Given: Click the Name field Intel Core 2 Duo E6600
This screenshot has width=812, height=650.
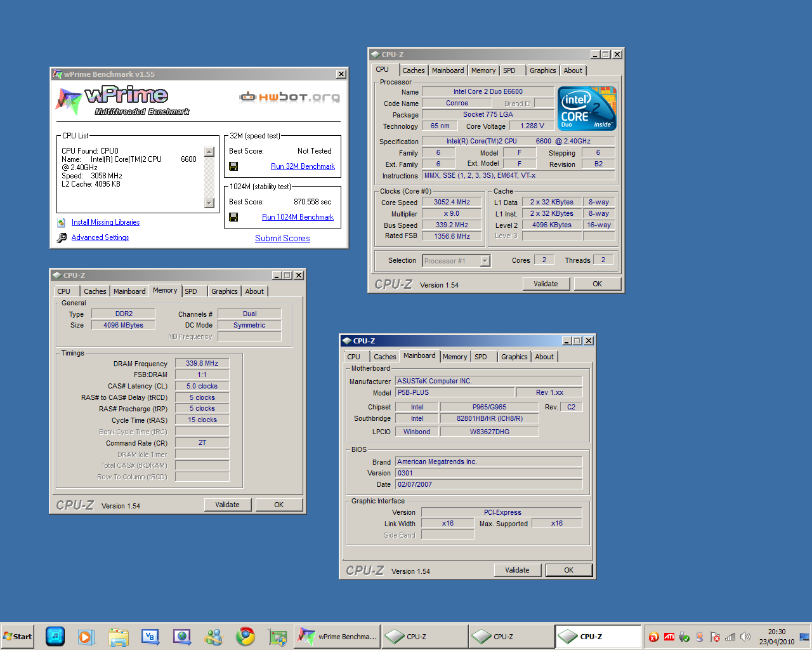Looking at the screenshot, I should pyautogui.click(x=488, y=91).
